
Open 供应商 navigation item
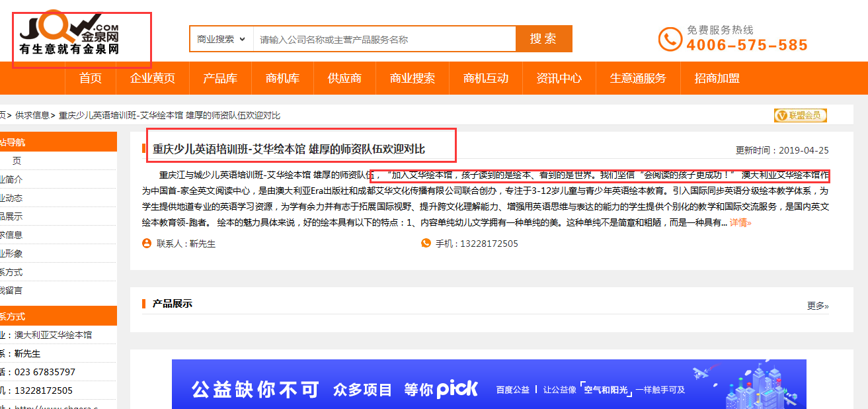344,78
